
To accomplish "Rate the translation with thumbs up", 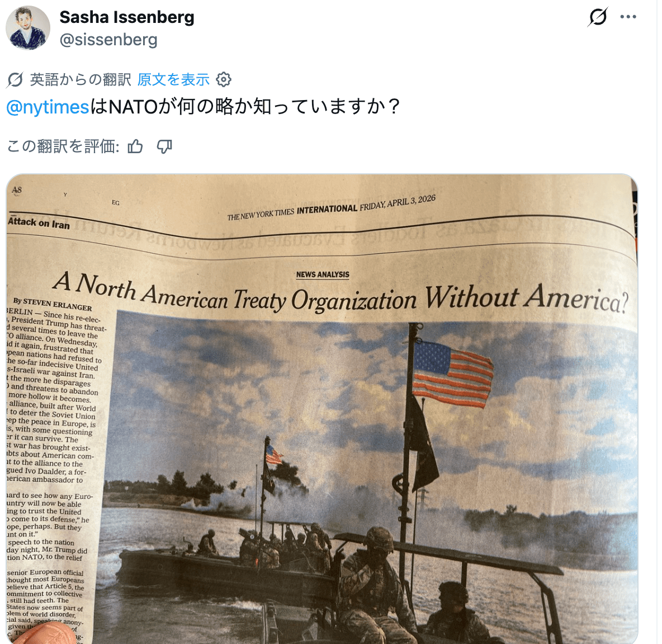I will [135, 146].
